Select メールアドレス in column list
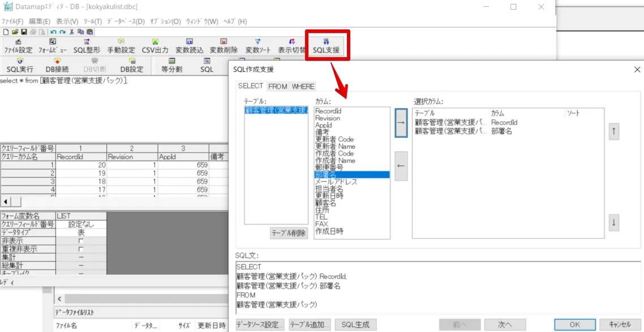 (336, 182)
